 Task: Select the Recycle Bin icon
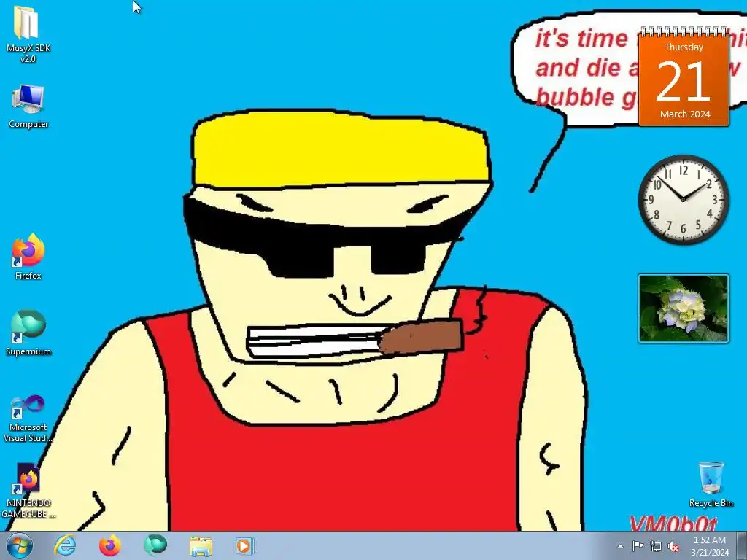(711, 484)
